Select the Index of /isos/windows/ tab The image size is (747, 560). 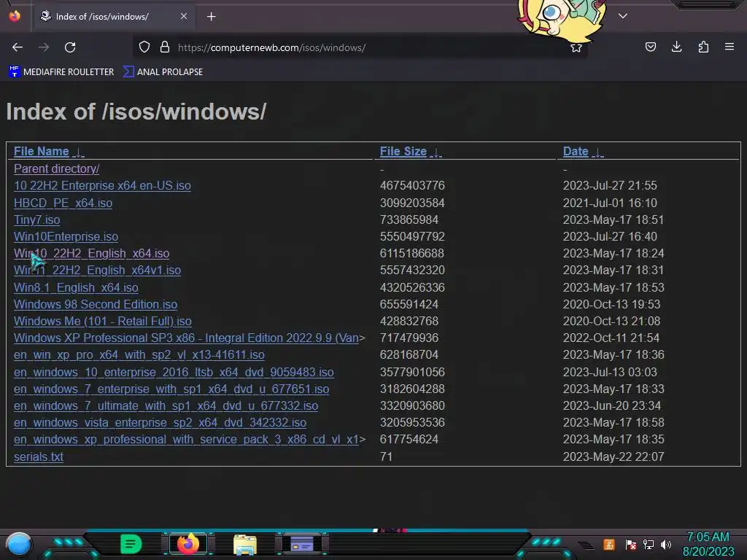pyautogui.click(x=114, y=17)
